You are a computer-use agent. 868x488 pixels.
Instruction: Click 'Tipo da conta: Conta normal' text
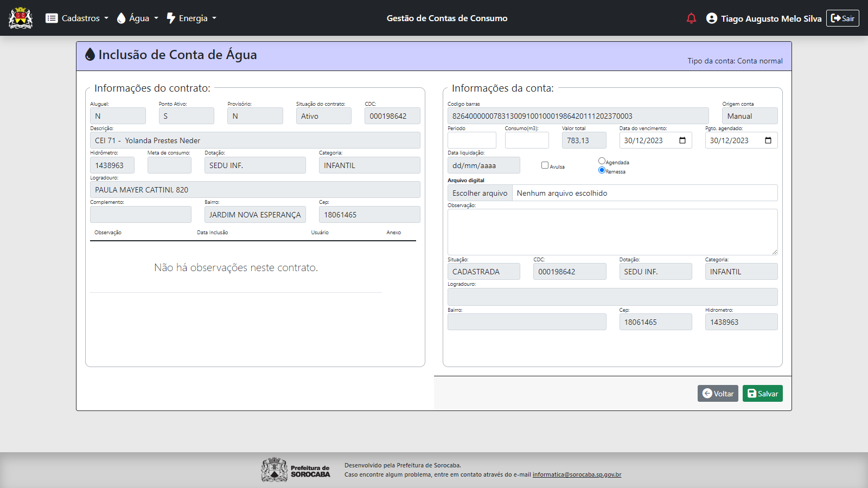tap(735, 61)
